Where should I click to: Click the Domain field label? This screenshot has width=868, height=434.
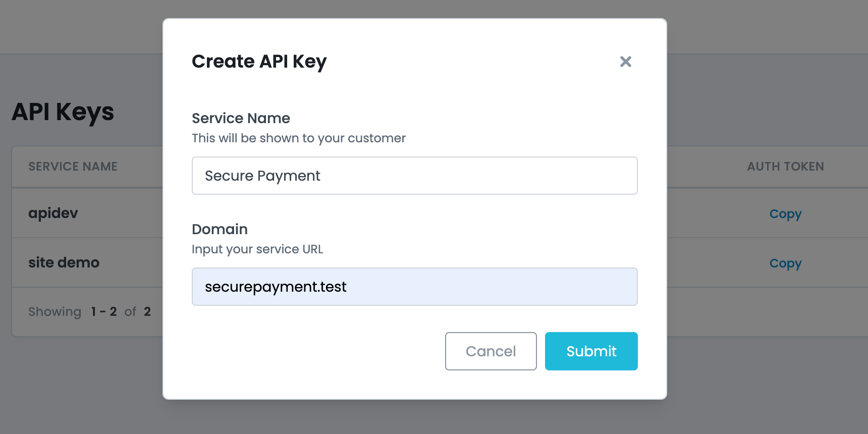tap(220, 229)
